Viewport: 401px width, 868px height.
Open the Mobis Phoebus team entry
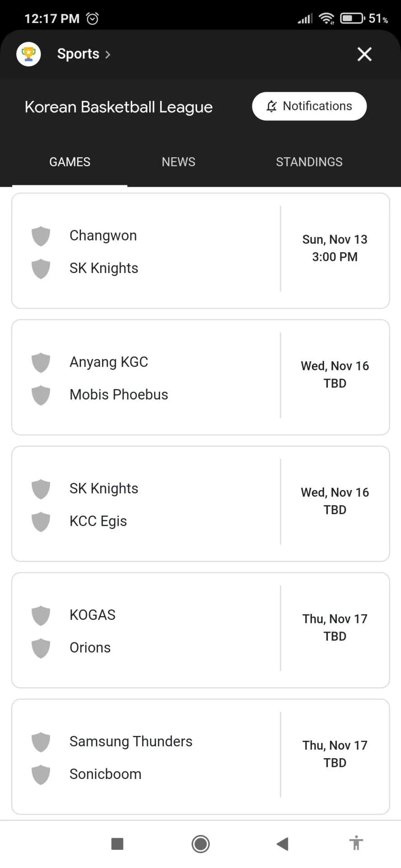(119, 395)
